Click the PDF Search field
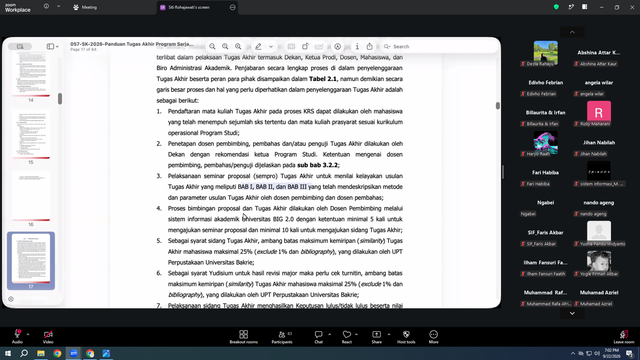Viewport: 640px width, 360px height. [439, 47]
